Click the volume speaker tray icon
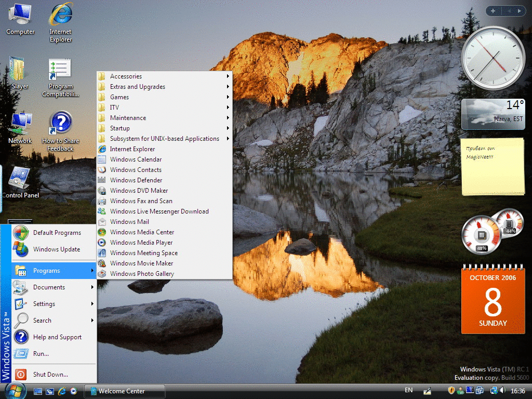This screenshot has width=532, height=399. coord(502,391)
